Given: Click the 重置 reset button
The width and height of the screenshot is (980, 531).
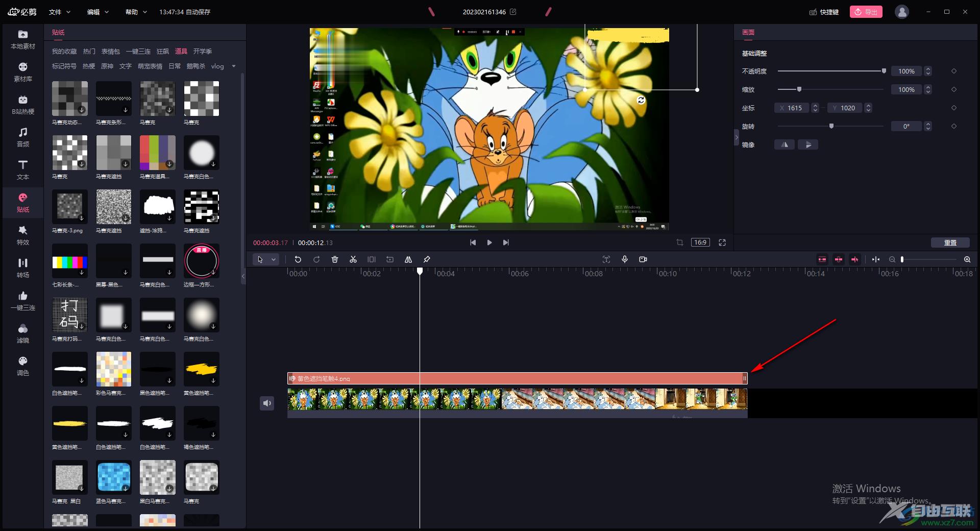Looking at the screenshot, I should (x=950, y=243).
